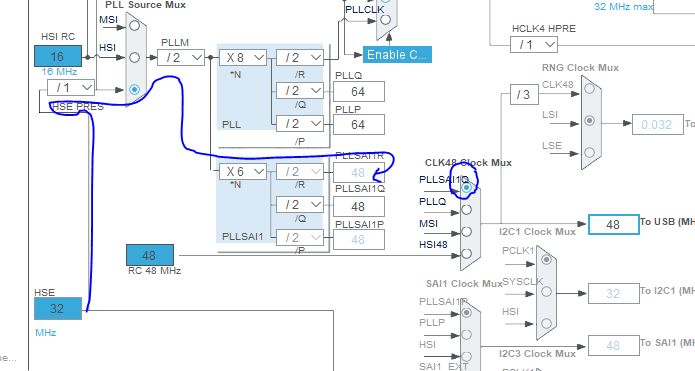Select HSI in I2C1 Clock Mux
This screenshot has height=371, width=695.
547,324
